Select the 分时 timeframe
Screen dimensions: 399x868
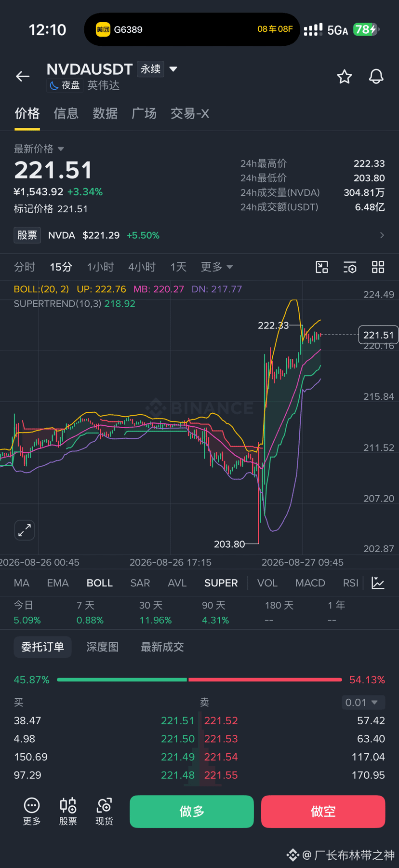[25, 267]
